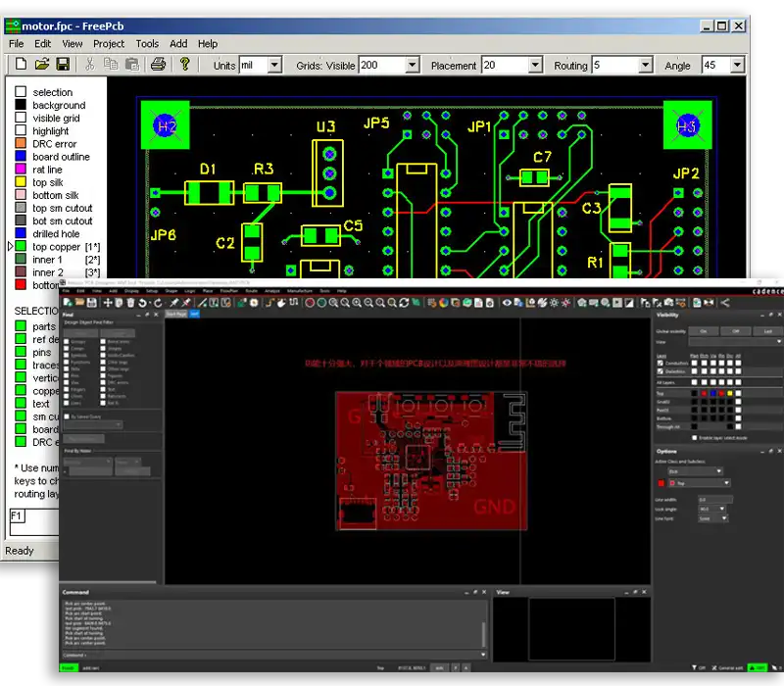Click the Paste icon in FreePcb toolbar
The height and width of the screenshot is (686, 784).
click(x=132, y=64)
